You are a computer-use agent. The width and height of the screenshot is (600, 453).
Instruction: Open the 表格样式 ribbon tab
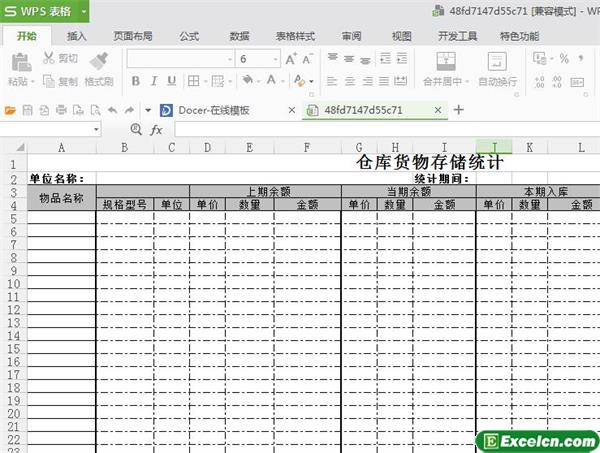pyautogui.click(x=295, y=36)
